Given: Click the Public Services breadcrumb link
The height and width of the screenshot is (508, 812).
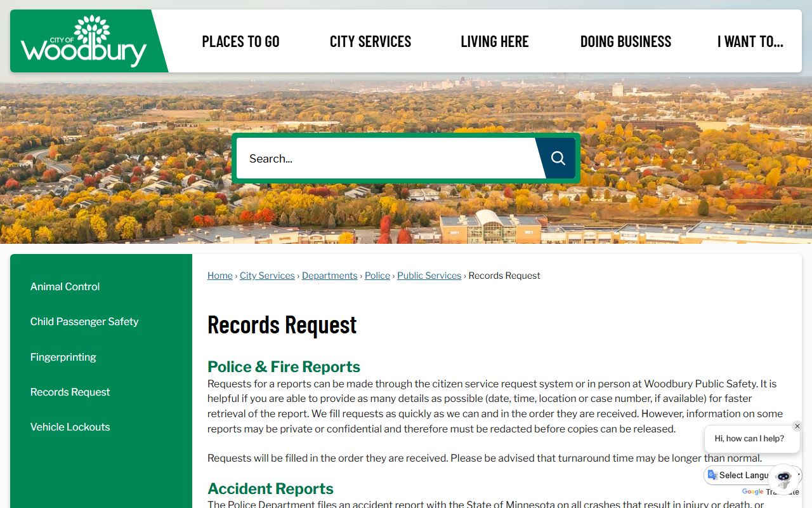Looking at the screenshot, I should [x=429, y=276].
